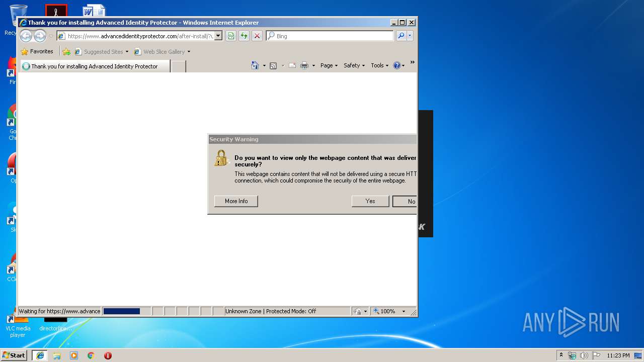Image resolution: width=644 pixels, height=362 pixels.
Task: Open the Windows Start menu
Action: point(14,355)
